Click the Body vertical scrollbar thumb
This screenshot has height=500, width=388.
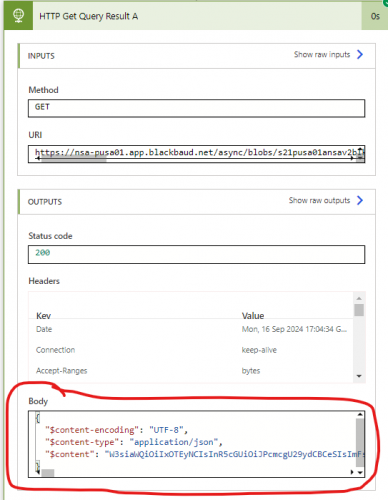click(x=360, y=443)
